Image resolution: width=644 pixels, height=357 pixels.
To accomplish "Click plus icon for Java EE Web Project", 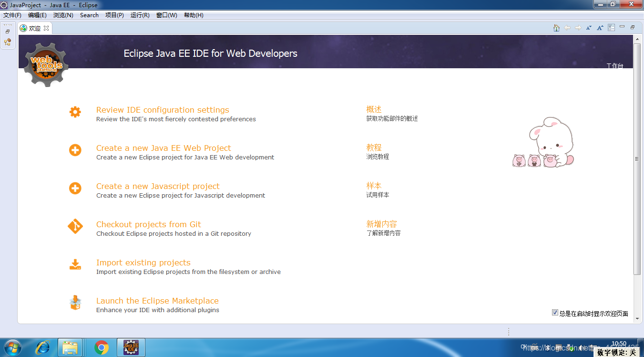I will pos(75,150).
